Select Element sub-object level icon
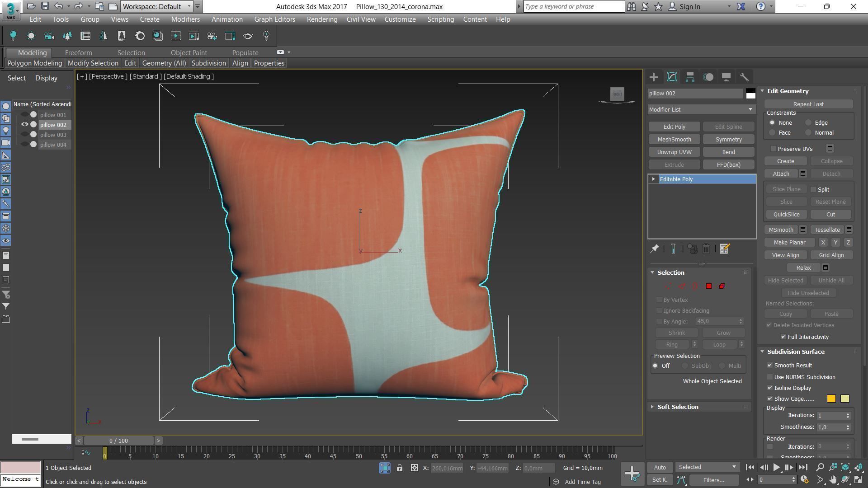The width and height of the screenshot is (868, 488). pyautogui.click(x=722, y=286)
